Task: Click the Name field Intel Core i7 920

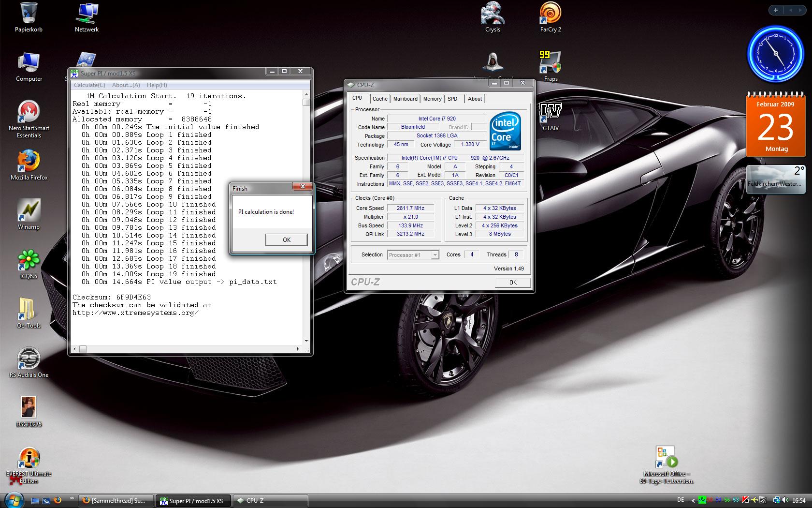Action: [437, 119]
